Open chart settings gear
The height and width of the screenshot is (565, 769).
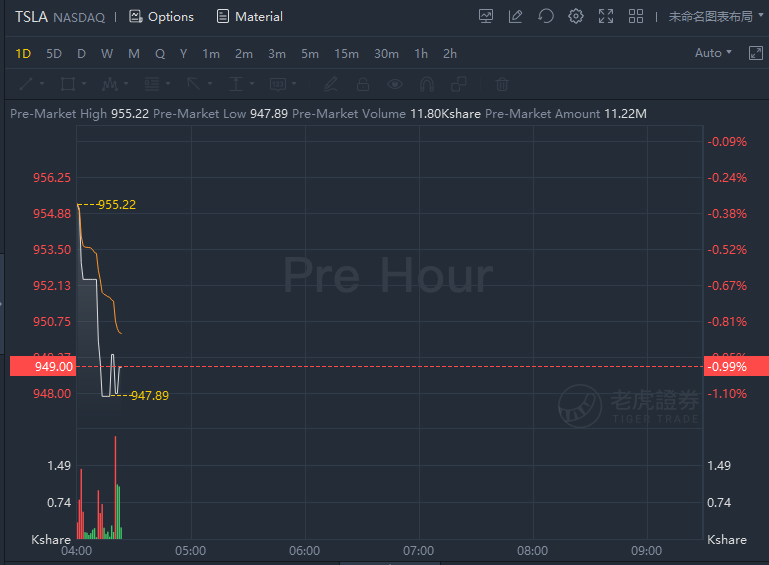tap(576, 16)
